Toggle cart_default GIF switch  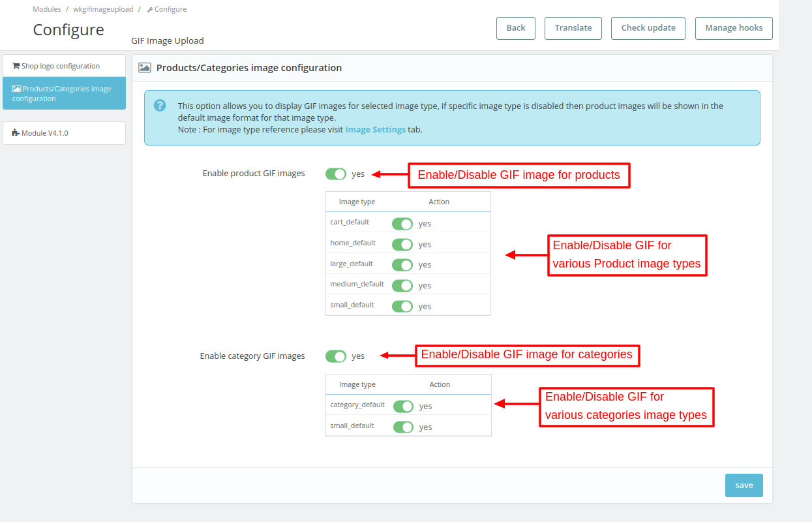click(x=402, y=224)
